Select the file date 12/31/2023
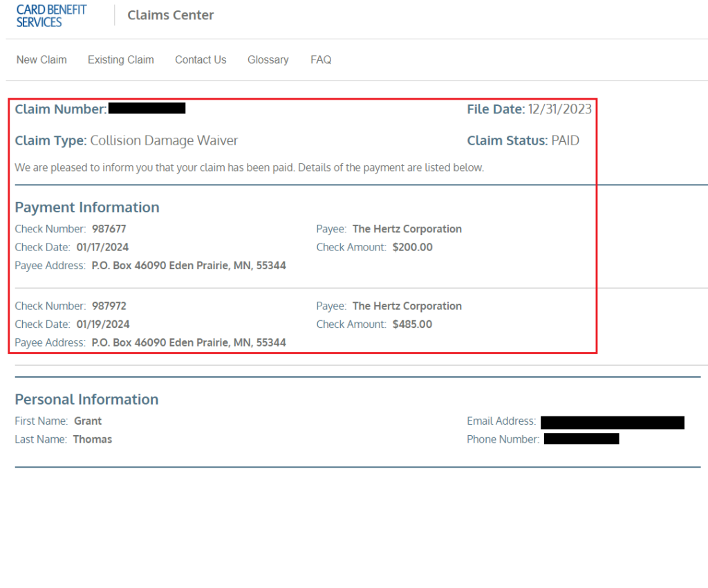The image size is (708, 588). click(x=559, y=109)
